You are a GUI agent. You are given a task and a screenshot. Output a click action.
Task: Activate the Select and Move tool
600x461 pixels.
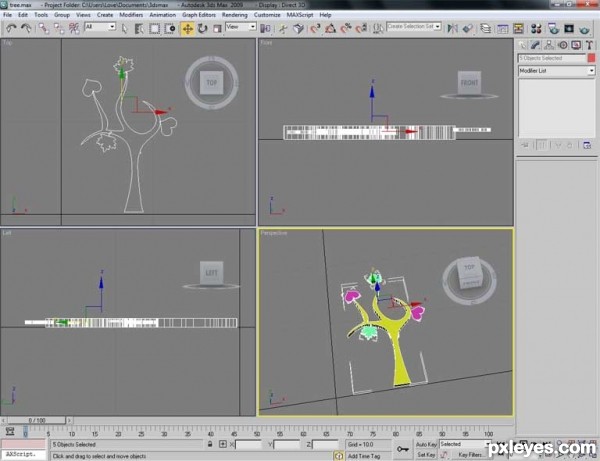click(x=188, y=29)
